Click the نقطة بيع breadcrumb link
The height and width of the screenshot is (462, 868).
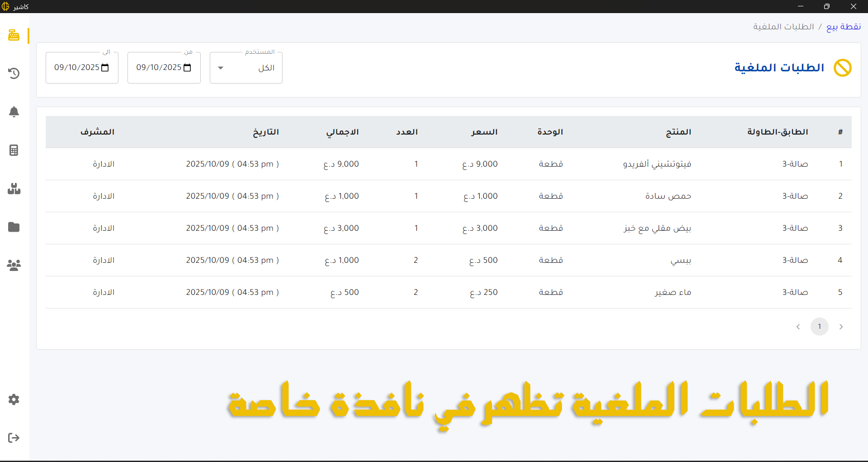click(x=843, y=27)
